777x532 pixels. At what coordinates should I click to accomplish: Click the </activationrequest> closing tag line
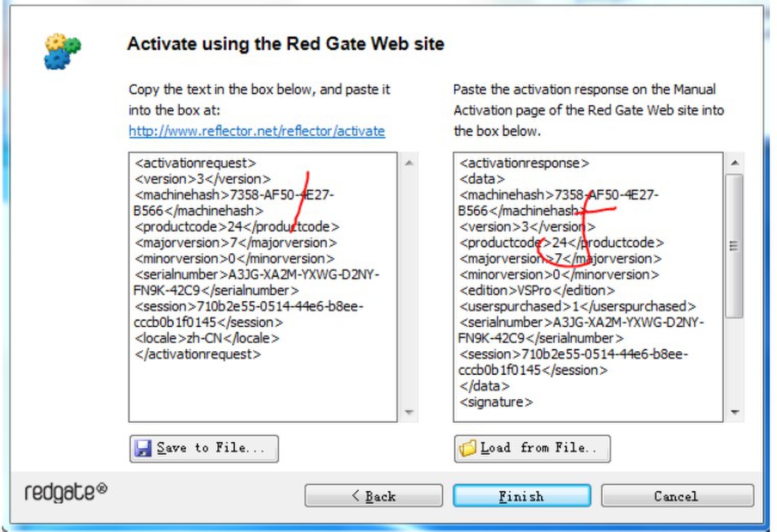198,354
